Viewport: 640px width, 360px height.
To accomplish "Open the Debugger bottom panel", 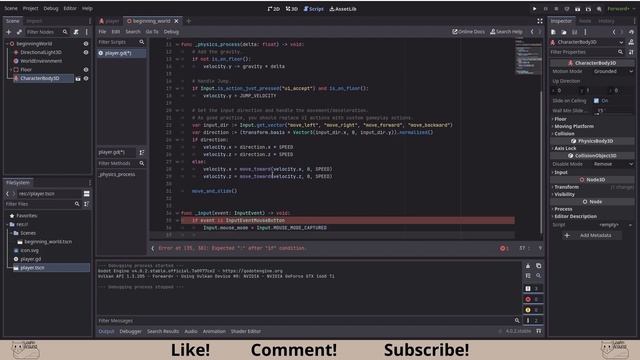I will point(130,331).
